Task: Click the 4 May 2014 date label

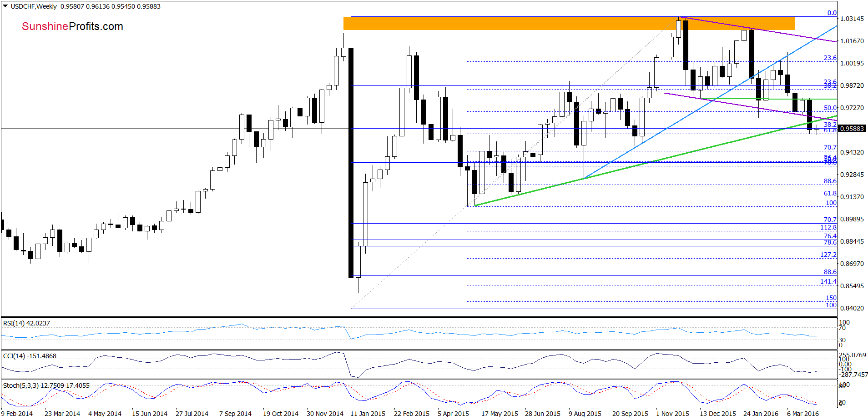Action: (x=105, y=414)
